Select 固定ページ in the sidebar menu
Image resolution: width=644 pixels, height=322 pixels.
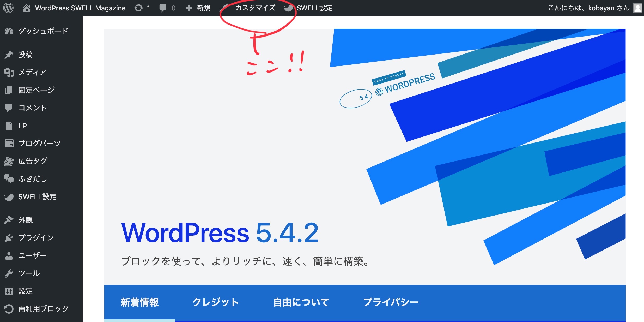(36, 90)
